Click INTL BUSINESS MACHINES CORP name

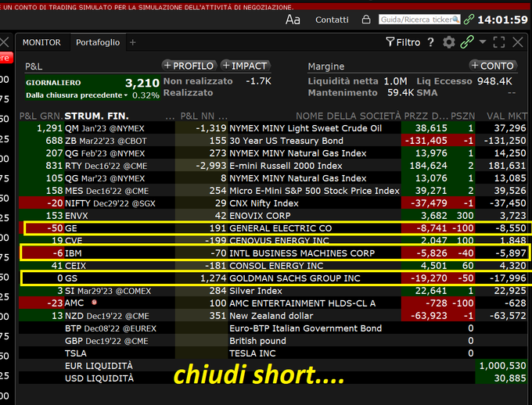(x=302, y=253)
